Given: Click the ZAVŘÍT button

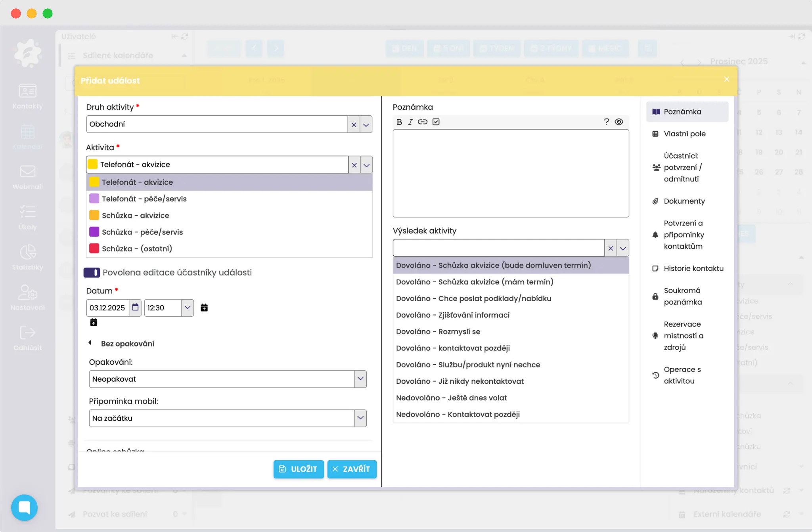Looking at the screenshot, I should [352, 469].
